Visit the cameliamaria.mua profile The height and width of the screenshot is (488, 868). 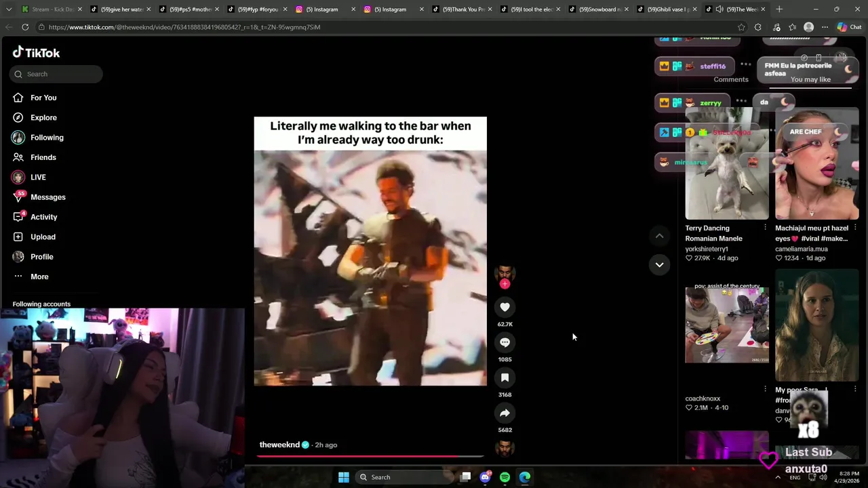[x=802, y=249]
